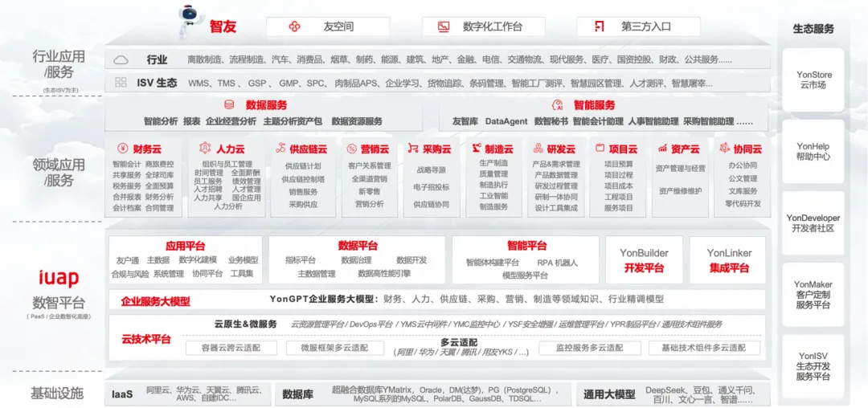
Task: Click the 智能服务 AI icon
Action: pos(558,105)
